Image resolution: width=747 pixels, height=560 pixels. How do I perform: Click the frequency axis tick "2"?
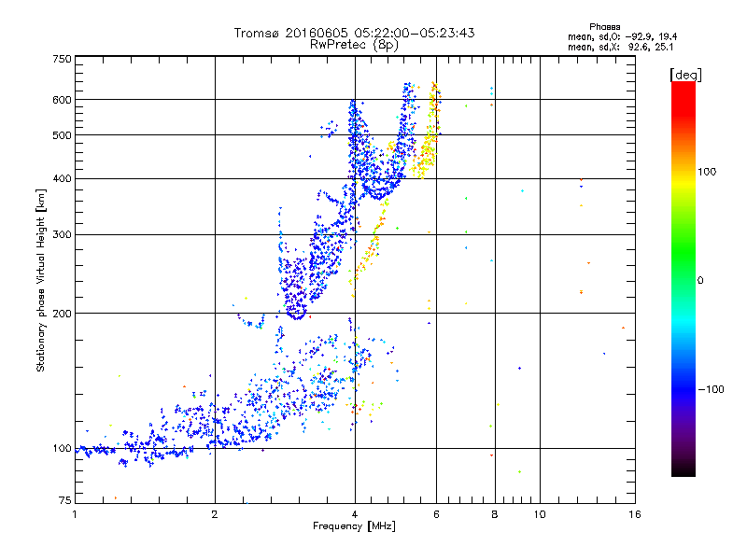pyautogui.click(x=215, y=514)
